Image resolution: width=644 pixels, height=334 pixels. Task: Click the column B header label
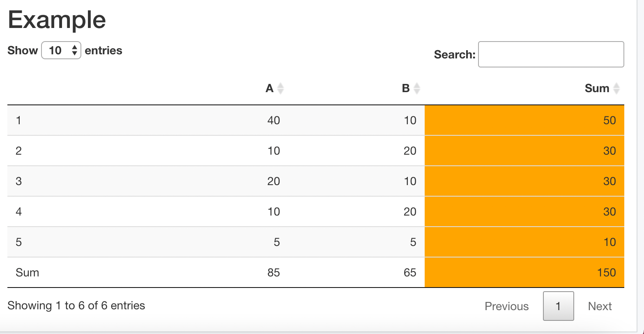tap(406, 88)
